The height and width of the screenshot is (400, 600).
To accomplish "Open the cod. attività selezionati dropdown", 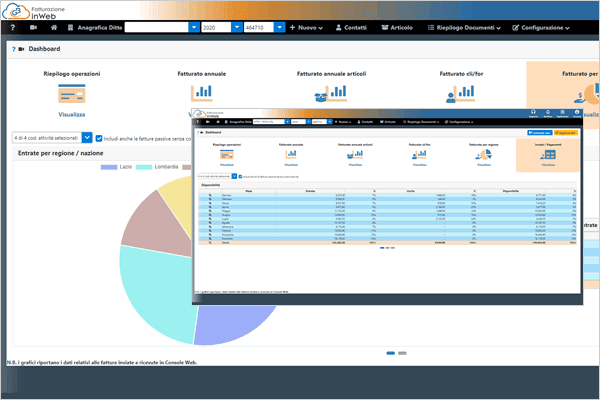I will click(50, 137).
